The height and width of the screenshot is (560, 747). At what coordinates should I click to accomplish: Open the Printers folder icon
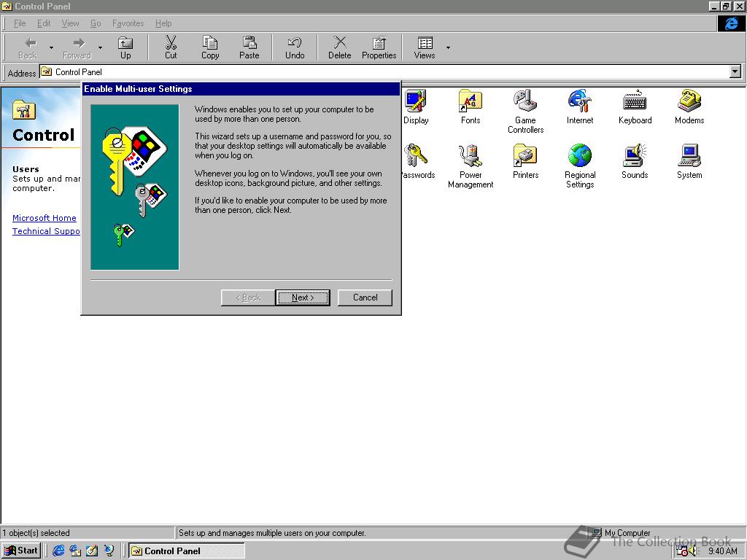525,162
